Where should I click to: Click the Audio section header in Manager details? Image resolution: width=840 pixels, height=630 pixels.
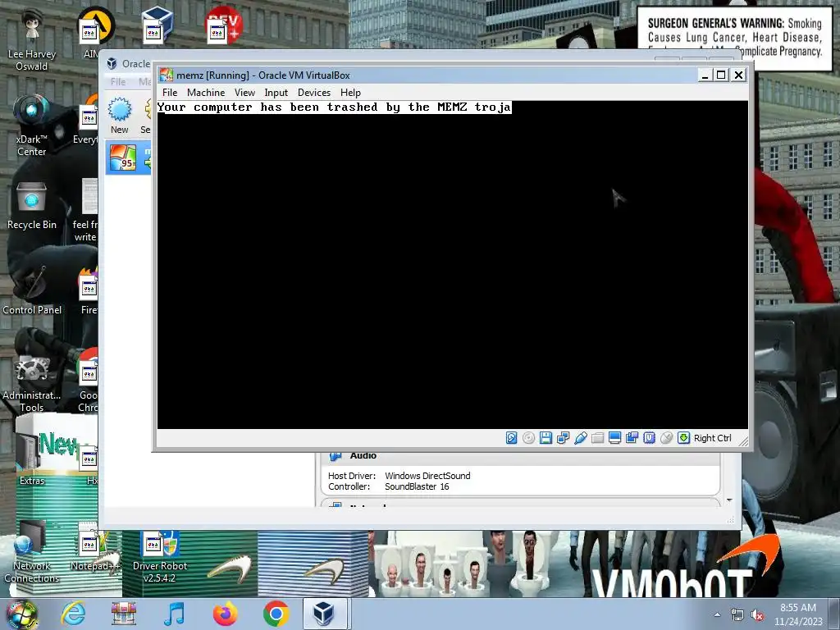[x=363, y=456]
